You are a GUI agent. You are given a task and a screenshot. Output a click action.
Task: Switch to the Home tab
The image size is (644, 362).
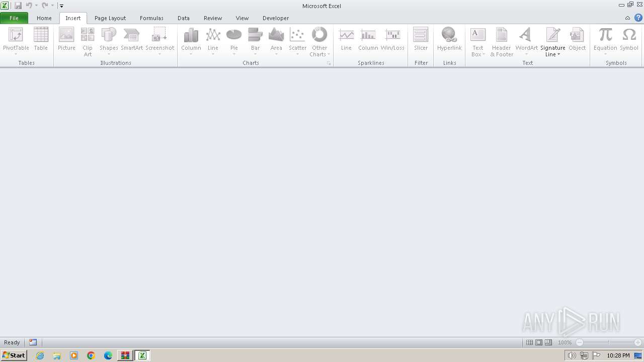coord(44,18)
